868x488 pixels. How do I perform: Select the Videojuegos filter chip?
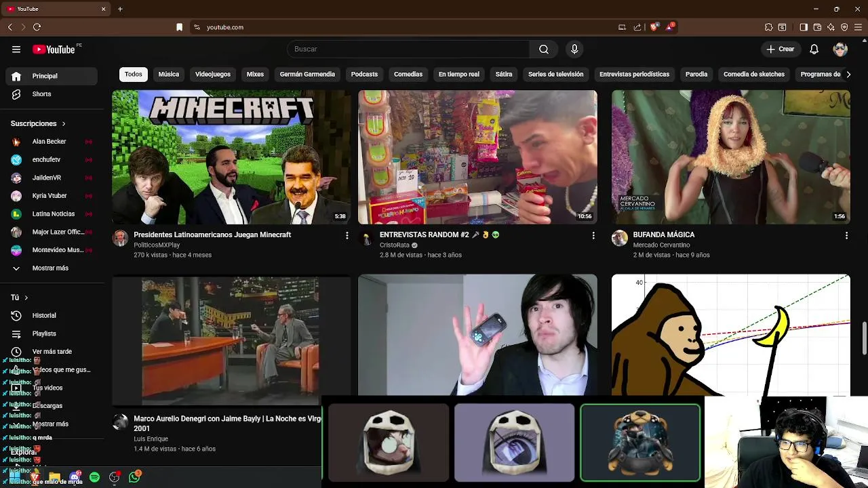coord(213,75)
